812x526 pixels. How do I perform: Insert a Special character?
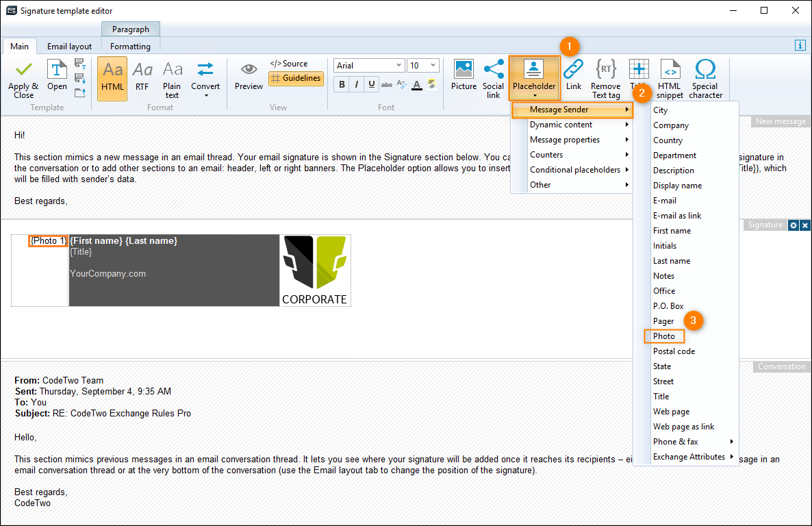click(705, 79)
